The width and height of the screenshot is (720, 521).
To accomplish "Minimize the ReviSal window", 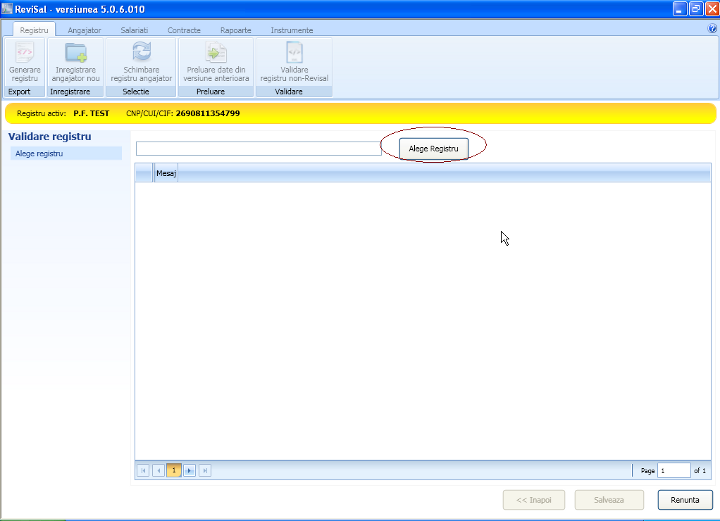I will coord(680,8).
